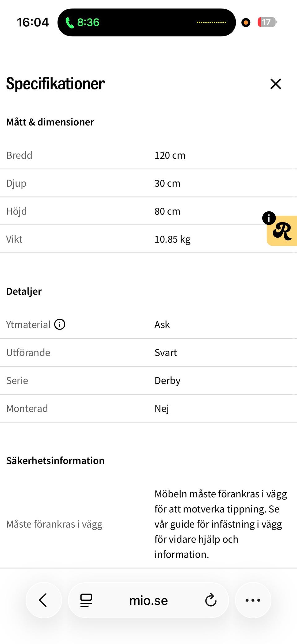Tap the Mått & dimensioner heading
The width and height of the screenshot is (297, 644).
point(50,122)
